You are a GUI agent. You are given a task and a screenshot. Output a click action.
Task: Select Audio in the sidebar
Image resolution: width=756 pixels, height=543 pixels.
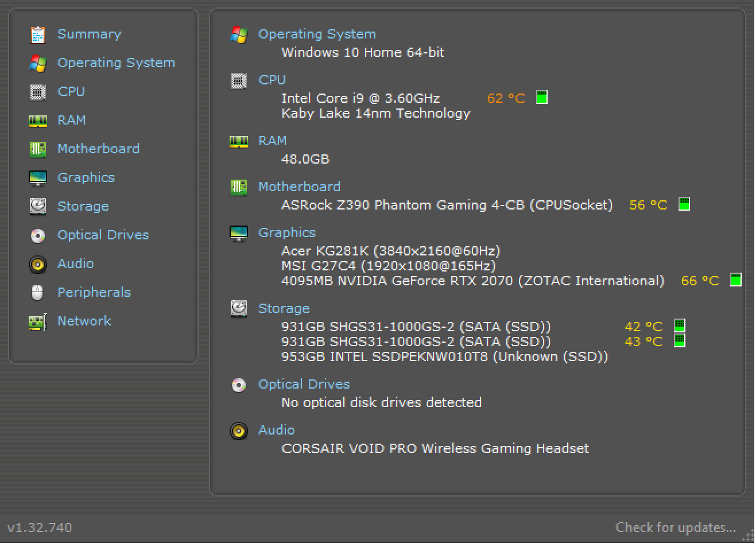pyautogui.click(x=76, y=264)
